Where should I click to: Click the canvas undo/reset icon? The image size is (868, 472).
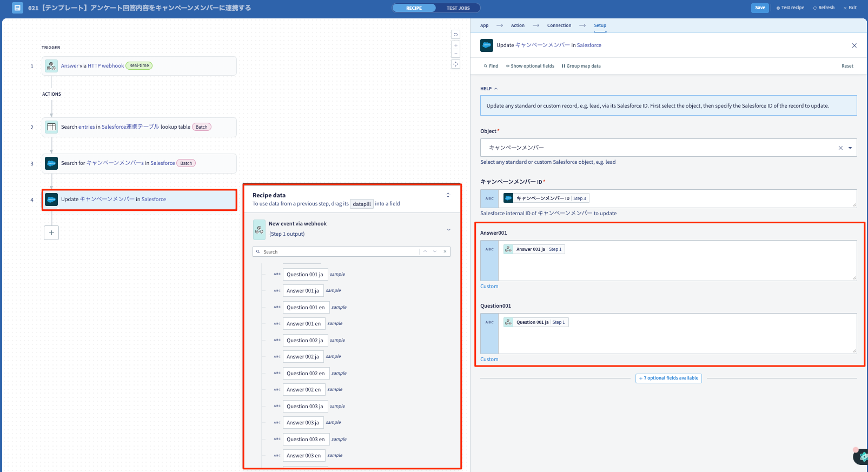pos(456,34)
